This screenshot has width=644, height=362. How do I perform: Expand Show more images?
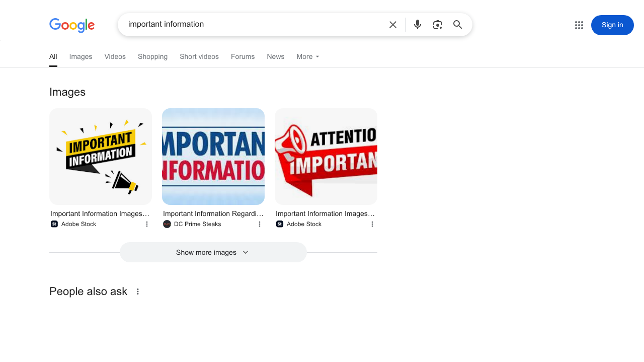pyautogui.click(x=213, y=252)
